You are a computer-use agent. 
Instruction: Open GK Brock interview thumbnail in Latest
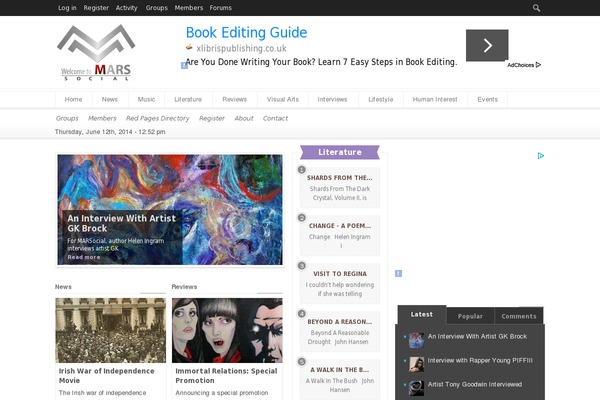click(x=416, y=340)
